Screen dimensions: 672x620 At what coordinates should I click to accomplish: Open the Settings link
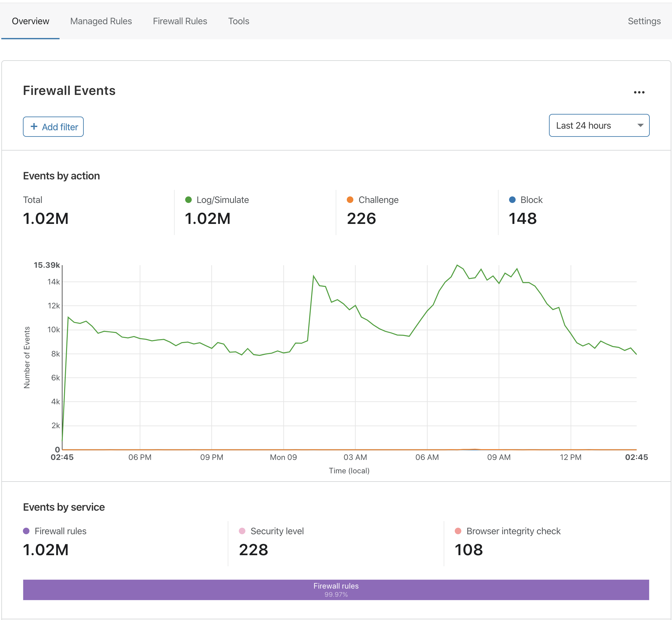click(644, 21)
